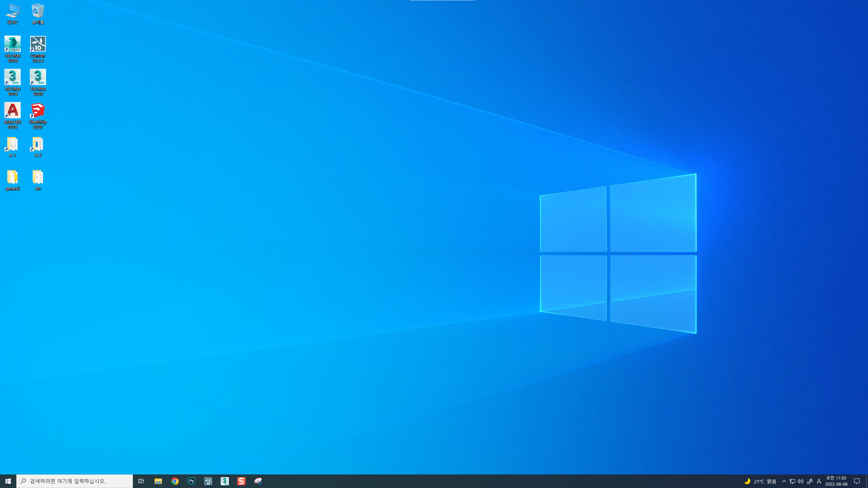Select the SketchUp 2020 desktop shortcut
This screenshot has height=488, width=868.
[x=38, y=116]
